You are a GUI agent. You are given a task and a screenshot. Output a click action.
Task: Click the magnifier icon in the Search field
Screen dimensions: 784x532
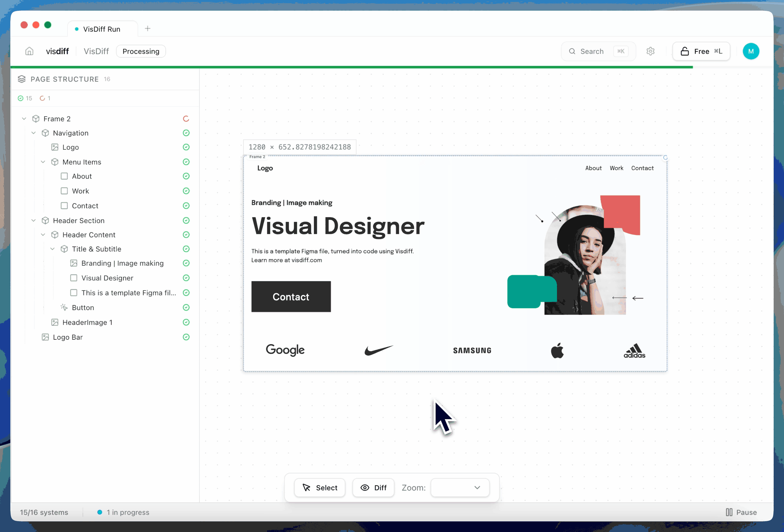[x=572, y=51]
